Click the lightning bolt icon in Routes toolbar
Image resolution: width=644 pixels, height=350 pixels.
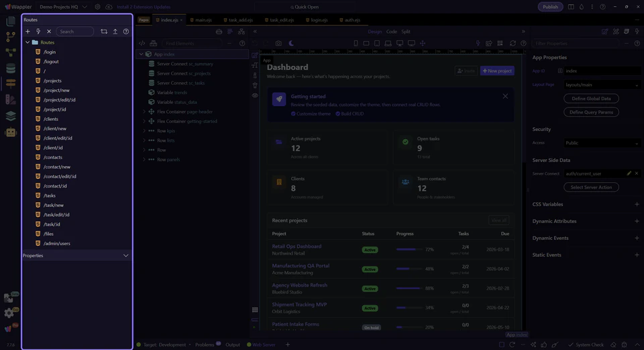click(38, 32)
